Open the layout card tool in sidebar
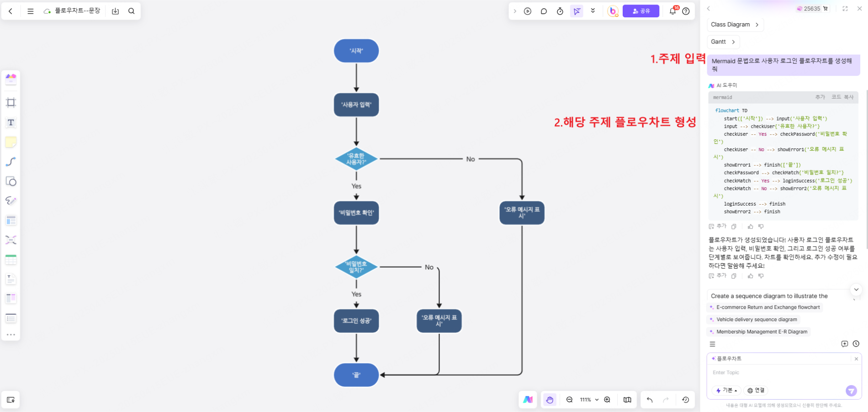 click(x=11, y=221)
